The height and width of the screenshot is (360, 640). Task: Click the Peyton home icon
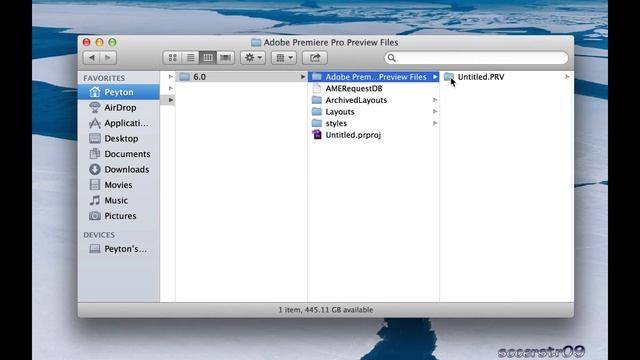pyautogui.click(x=95, y=92)
